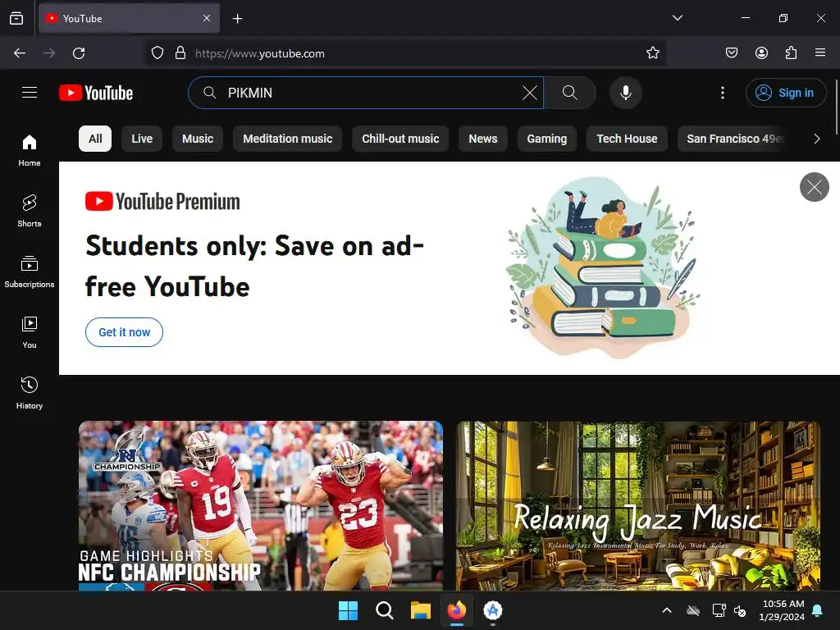Click the page vertical scrollbar
Screen dimensions: 840x630
coord(837,107)
